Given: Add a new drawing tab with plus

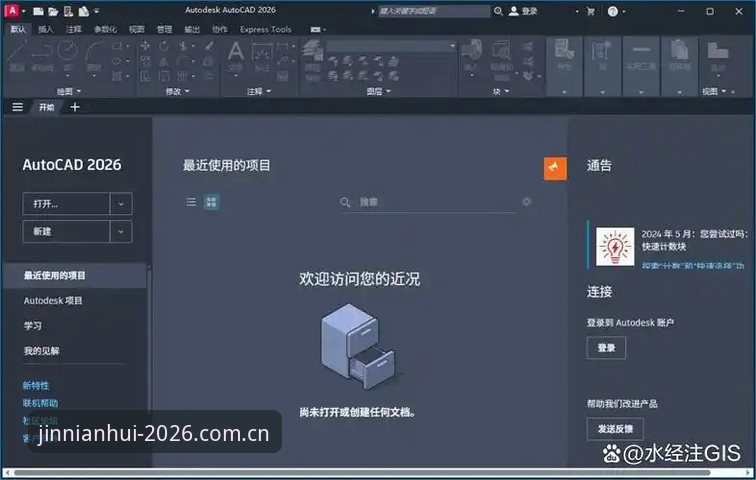Looking at the screenshot, I should tap(75, 107).
